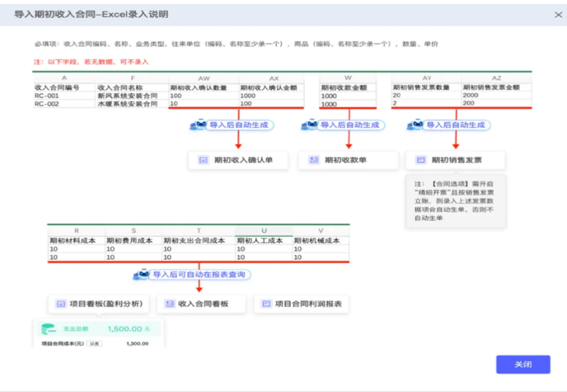The height and width of the screenshot is (392, 567).
Task: Click the 项目合同成本(元) label
Action: pos(63,344)
